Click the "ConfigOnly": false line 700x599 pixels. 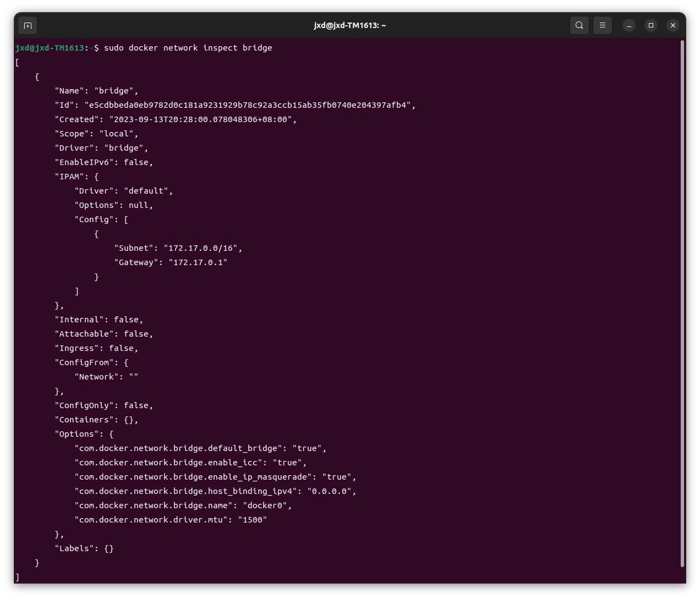pyautogui.click(x=104, y=405)
